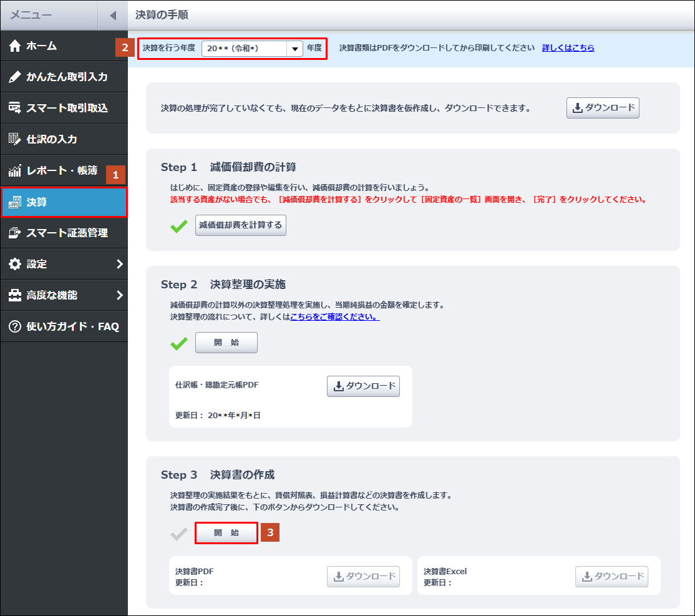Image resolution: width=695 pixels, height=616 pixels.
Task: Click 開始 under Step 3 決算書の作成
Action: click(x=226, y=533)
